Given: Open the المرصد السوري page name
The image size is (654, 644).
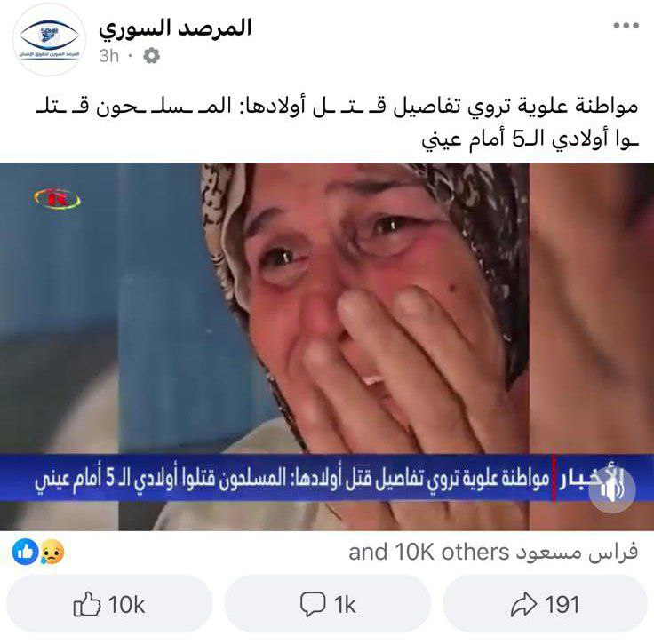Looking at the screenshot, I should (x=175, y=28).
